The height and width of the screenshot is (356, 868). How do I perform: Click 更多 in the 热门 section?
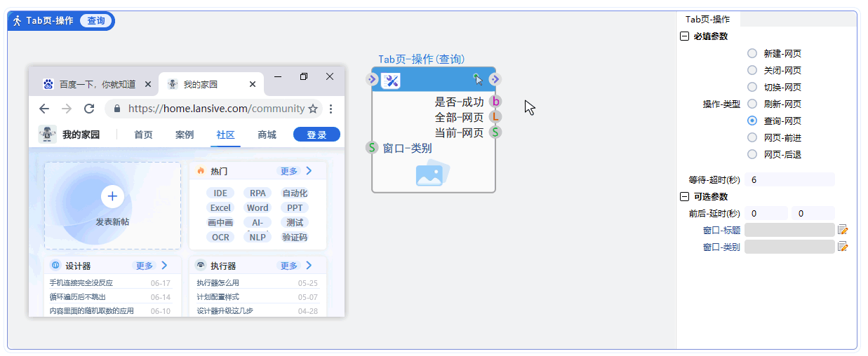coord(289,171)
